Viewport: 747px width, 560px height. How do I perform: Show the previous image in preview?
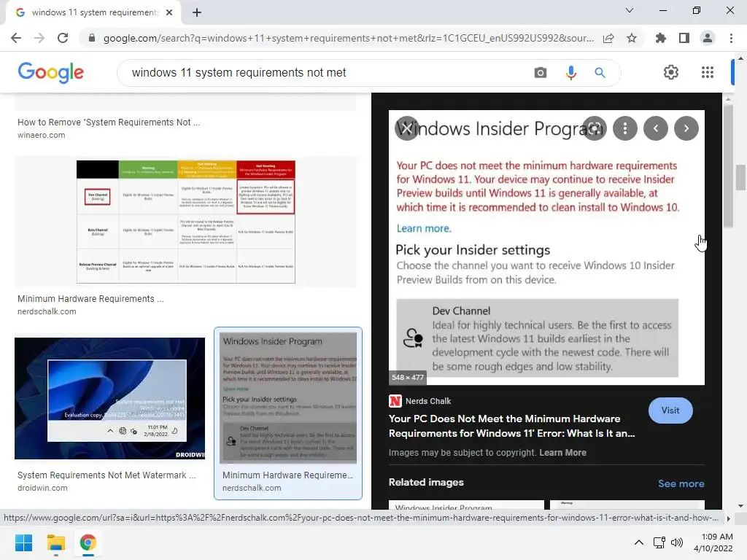pos(656,128)
